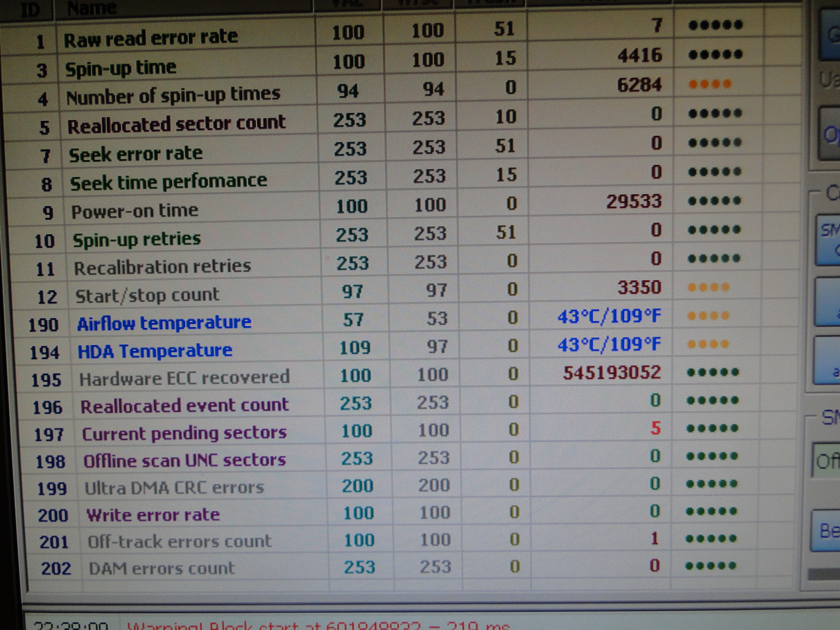Select the Power-on time attribute row
Image resolution: width=840 pixels, height=630 pixels.
[135, 211]
